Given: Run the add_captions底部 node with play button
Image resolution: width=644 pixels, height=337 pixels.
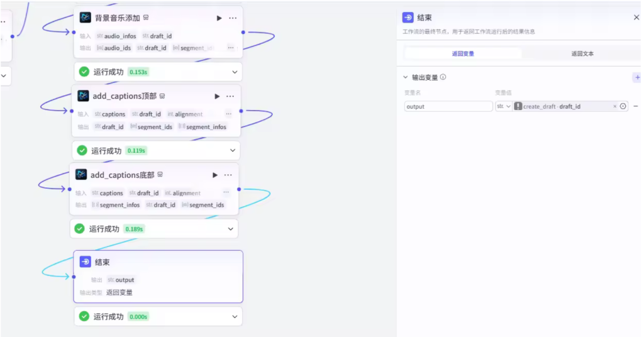Looking at the screenshot, I should pos(215,175).
